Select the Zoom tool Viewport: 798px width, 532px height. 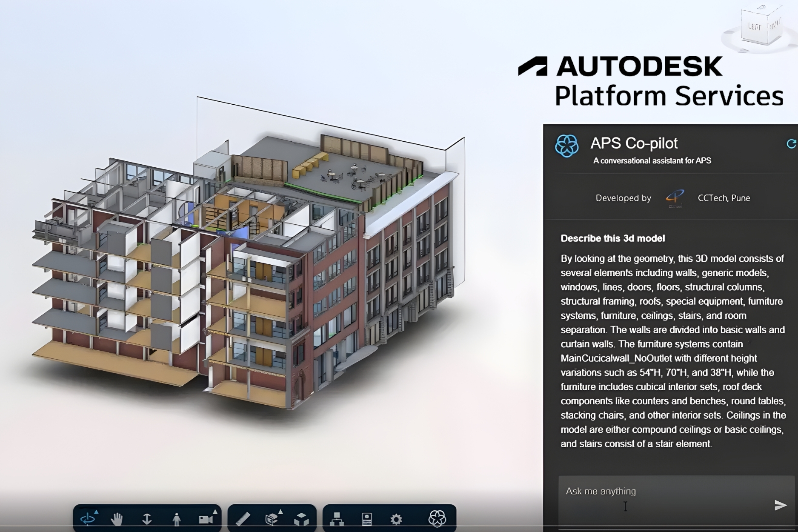(148, 518)
